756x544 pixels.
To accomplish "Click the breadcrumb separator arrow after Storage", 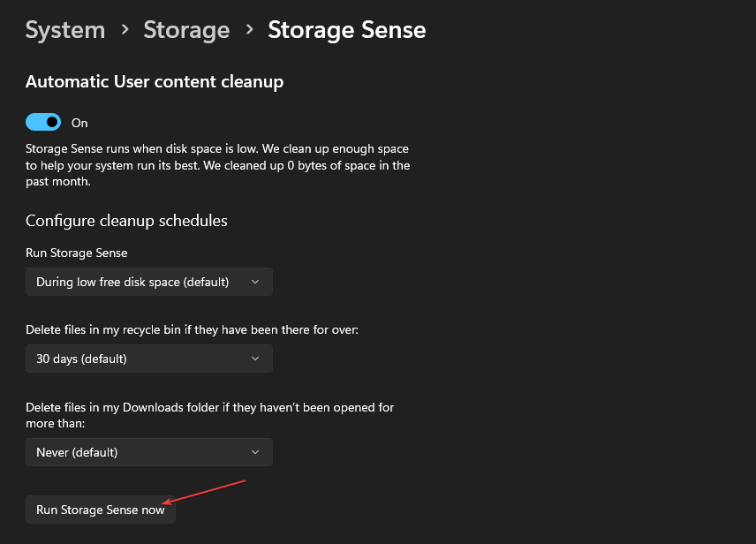I will (x=248, y=29).
